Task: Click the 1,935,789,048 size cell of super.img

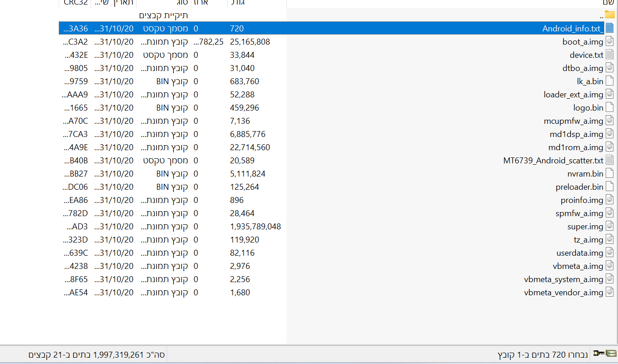Action: pyautogui.click(x=255, y=227)
